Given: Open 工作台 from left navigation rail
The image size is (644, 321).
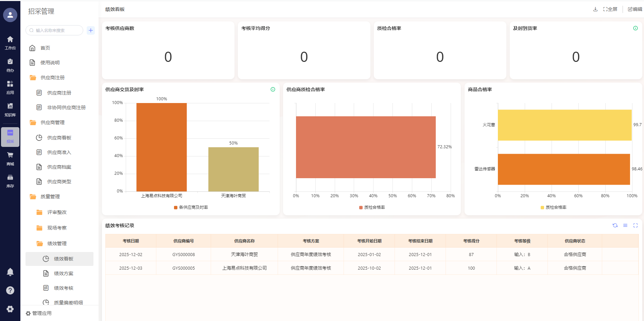Looking at the screenshot, I should click(x=10, y=43).
